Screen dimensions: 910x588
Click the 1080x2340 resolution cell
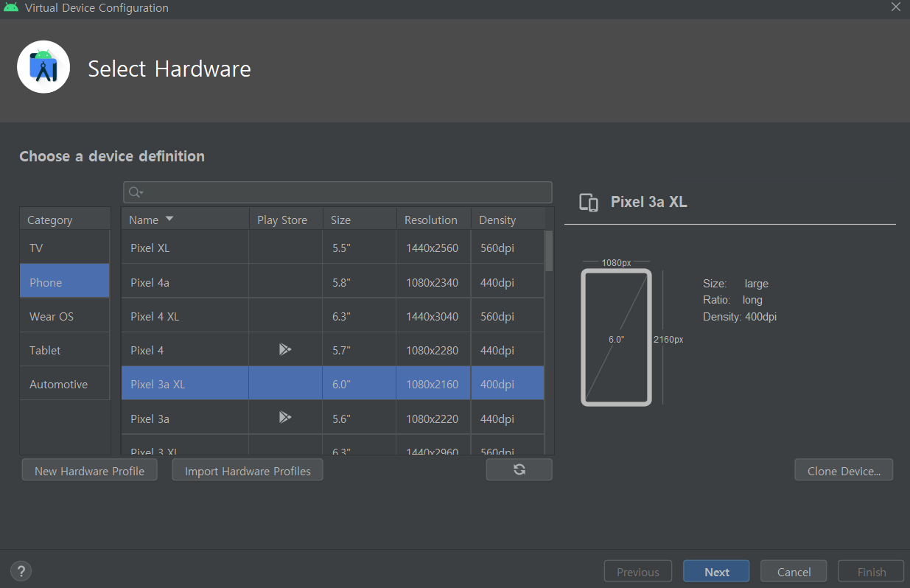tap(433, 281)
